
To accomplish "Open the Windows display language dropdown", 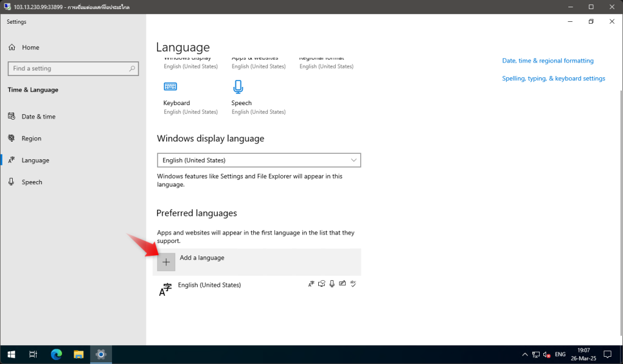I will click(x=259, y=160).
